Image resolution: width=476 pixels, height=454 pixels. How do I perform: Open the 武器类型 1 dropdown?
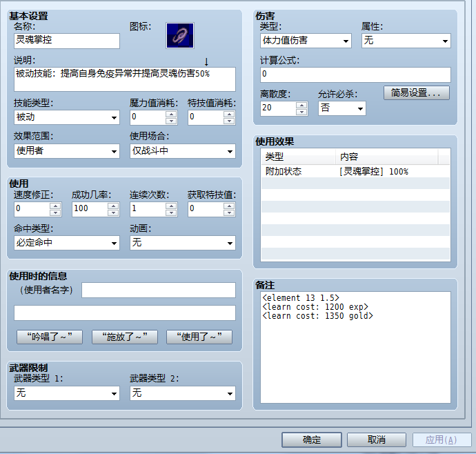67,393
